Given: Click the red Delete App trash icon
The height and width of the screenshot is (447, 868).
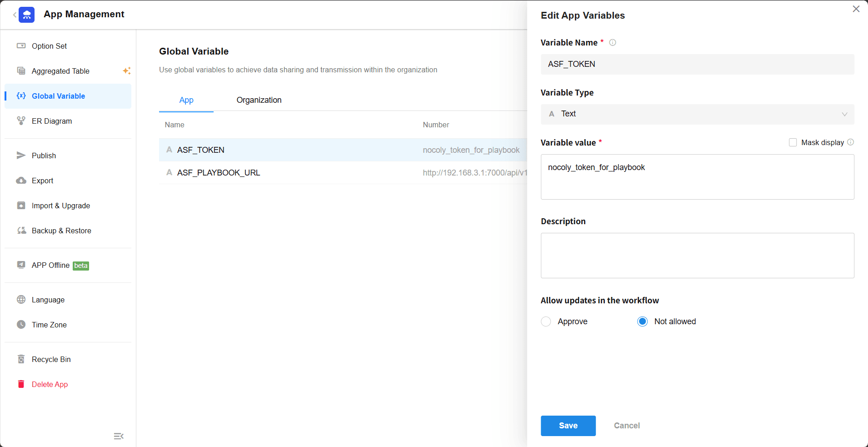Looking at the screenshot, I should (x=21, y=384).
